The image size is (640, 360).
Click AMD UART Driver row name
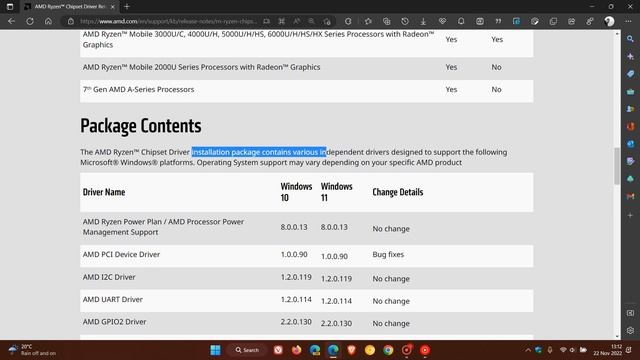pyautogui.click(x=113, y=299)
